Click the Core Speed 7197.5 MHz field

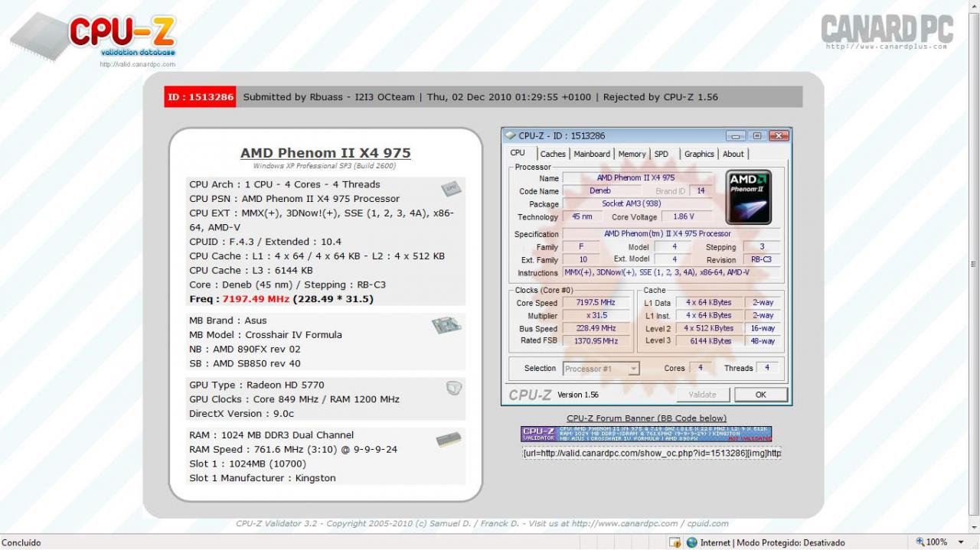pos(596,302)
